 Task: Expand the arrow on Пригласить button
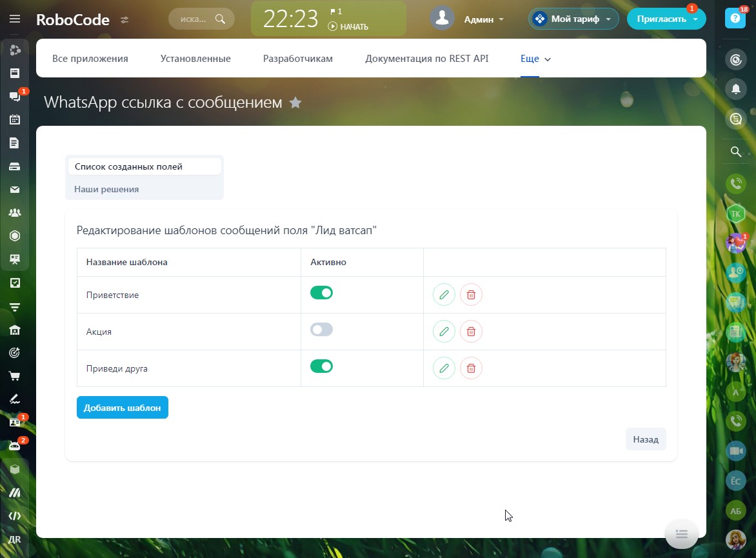coord(695,19)
